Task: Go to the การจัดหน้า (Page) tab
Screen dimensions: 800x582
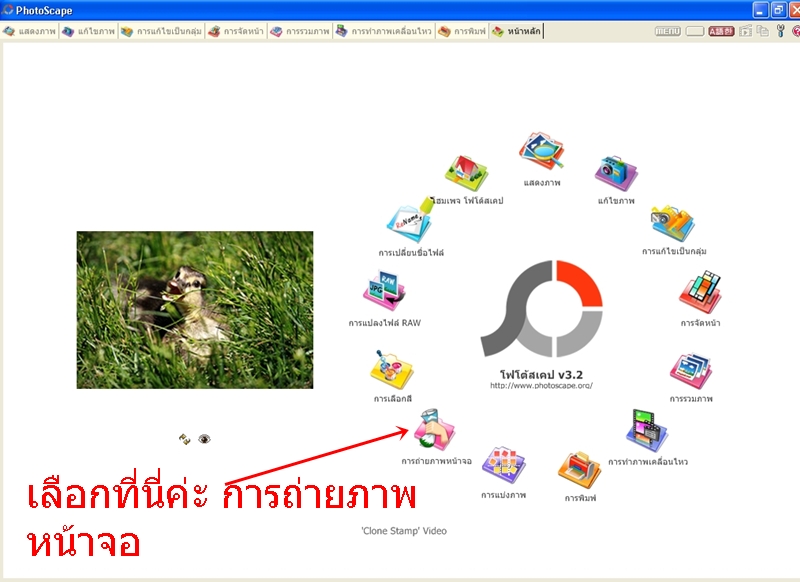Action: click(x=236, y=31)
